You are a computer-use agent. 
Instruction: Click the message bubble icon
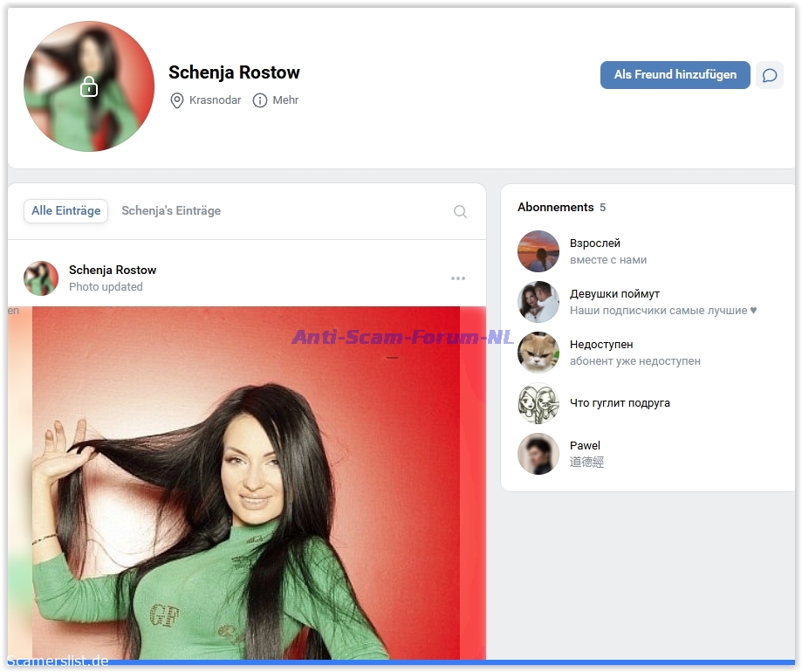pyautogui.click(x=769, y=75)
